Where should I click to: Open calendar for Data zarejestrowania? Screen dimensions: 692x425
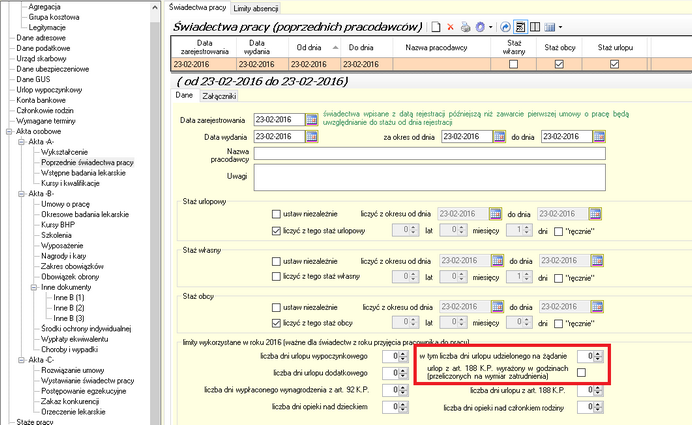(312, 119)
